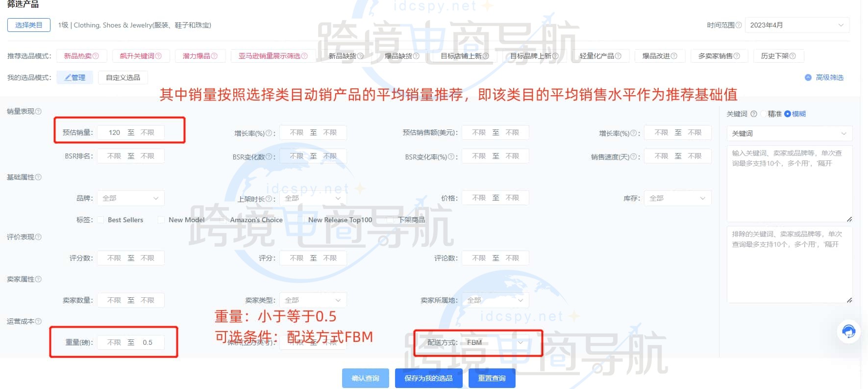Screen dimensions: 868x389
Task: Check the New Model checkbox
Action: (161, 220)
